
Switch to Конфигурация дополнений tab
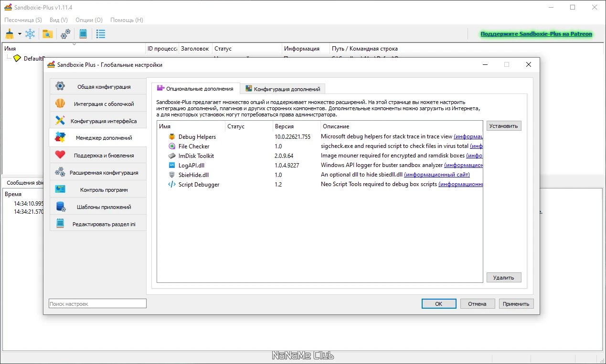(x=283, y=89)
